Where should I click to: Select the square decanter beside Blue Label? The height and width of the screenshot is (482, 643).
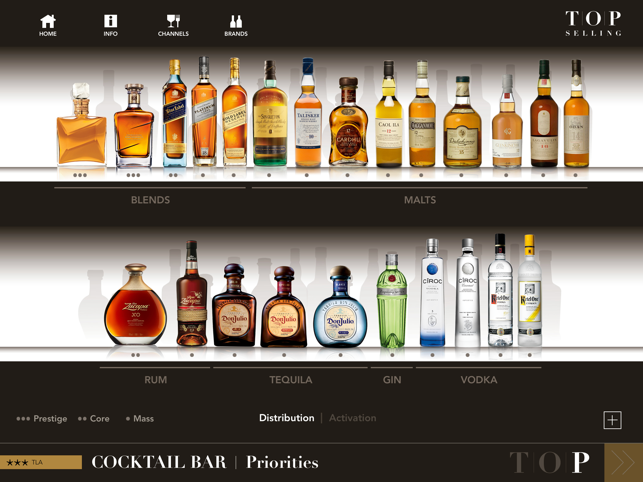(134, 126)
